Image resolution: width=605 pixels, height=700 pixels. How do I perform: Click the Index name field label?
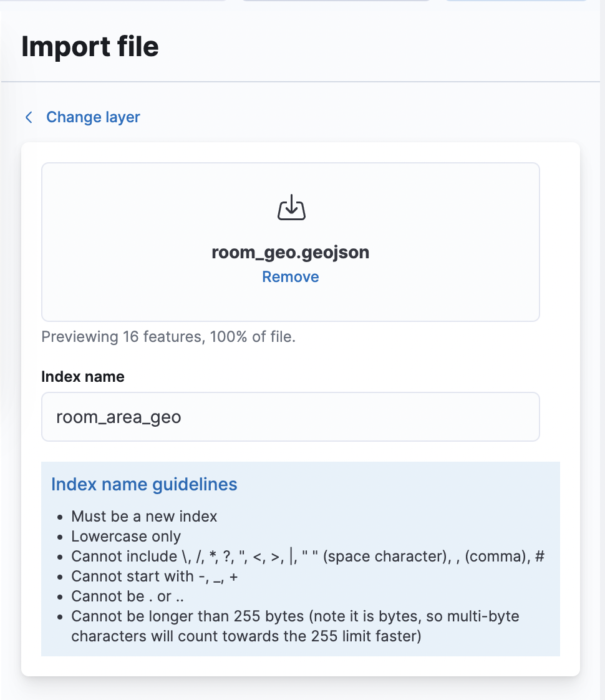(82, 377)
